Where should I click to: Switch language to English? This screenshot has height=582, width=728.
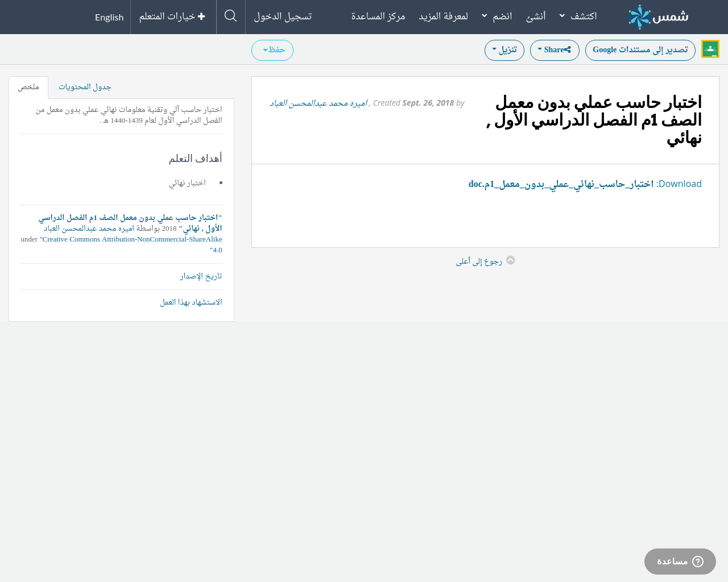(x=109, y=17)
